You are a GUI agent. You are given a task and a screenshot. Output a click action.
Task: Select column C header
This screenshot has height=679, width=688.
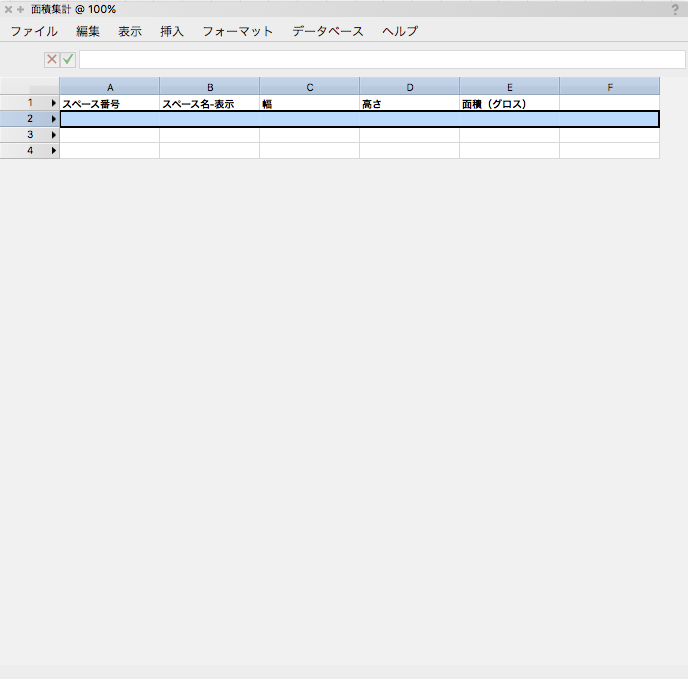[310, 87]
